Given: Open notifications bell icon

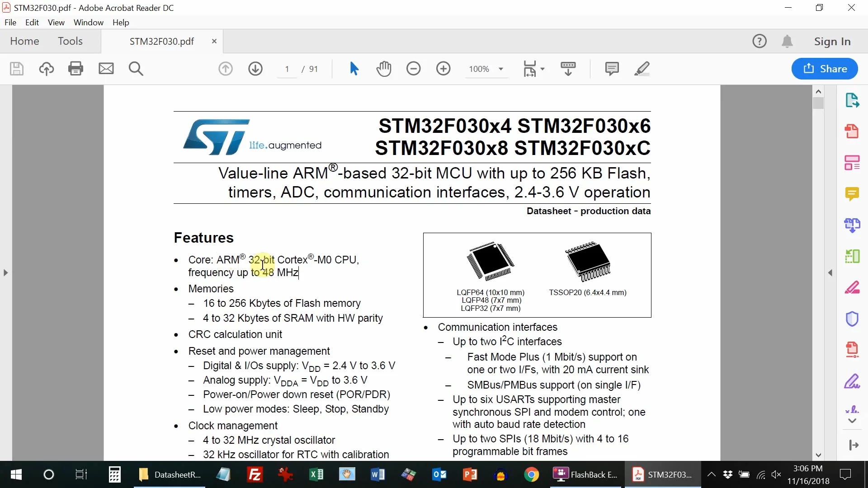Looking at the screenshot, I should [x=787, y=41].
